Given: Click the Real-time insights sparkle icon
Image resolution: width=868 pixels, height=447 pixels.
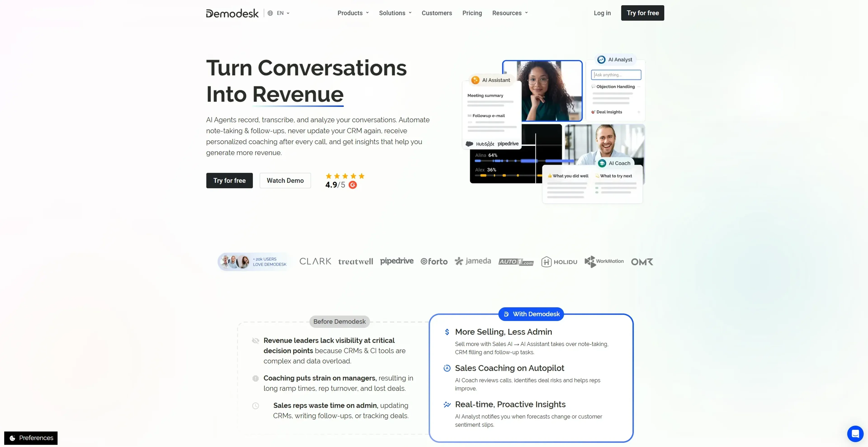Looking at the screenshot, I should [x=447, y=404].
